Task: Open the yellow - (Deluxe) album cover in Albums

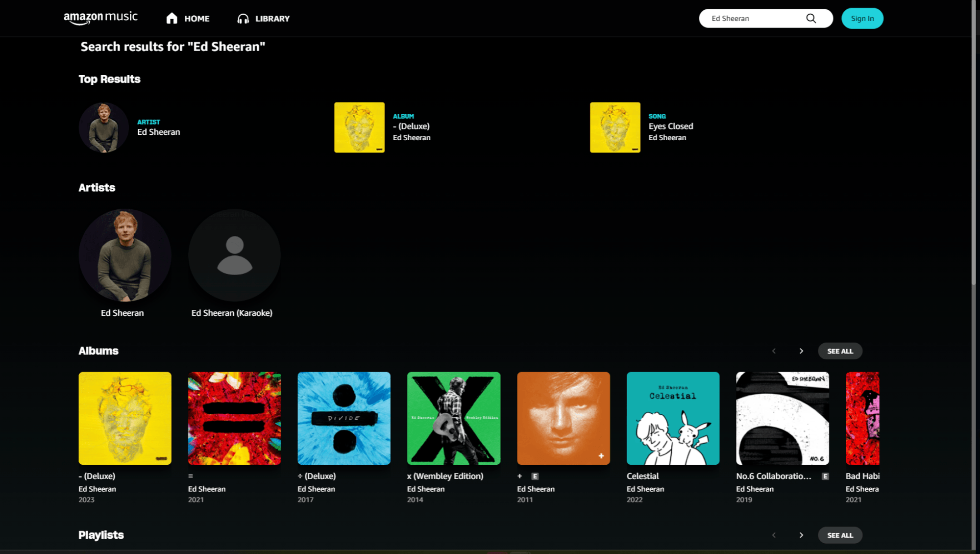Action: [125, 418]
